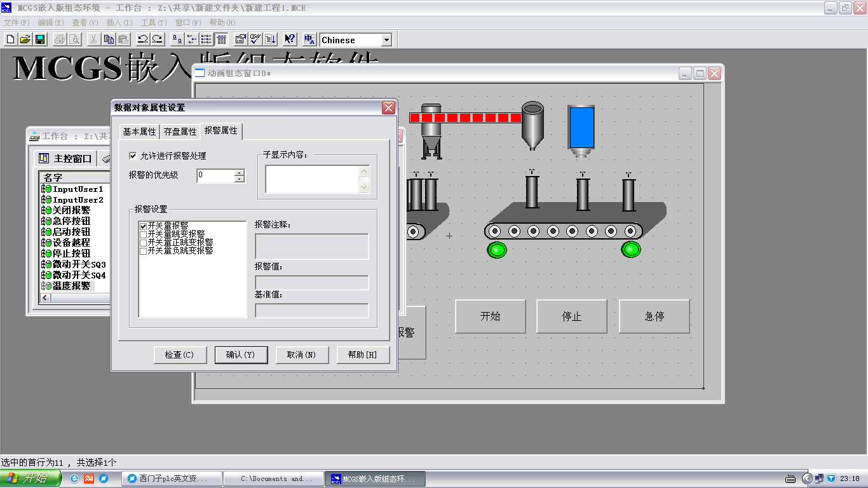Click the Redo arrow icon
Image resolution: width=868 pixels, height=488 pixels.
tap(158, 39)
